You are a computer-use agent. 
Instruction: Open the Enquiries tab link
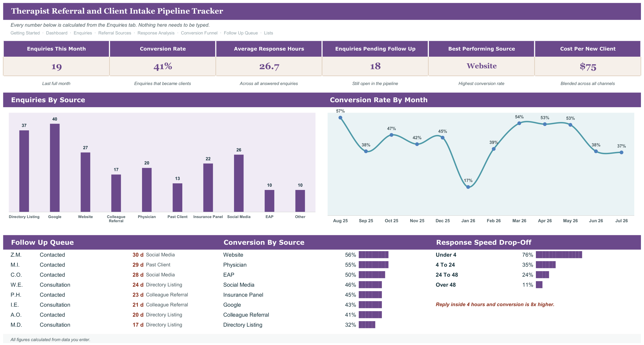83,33
